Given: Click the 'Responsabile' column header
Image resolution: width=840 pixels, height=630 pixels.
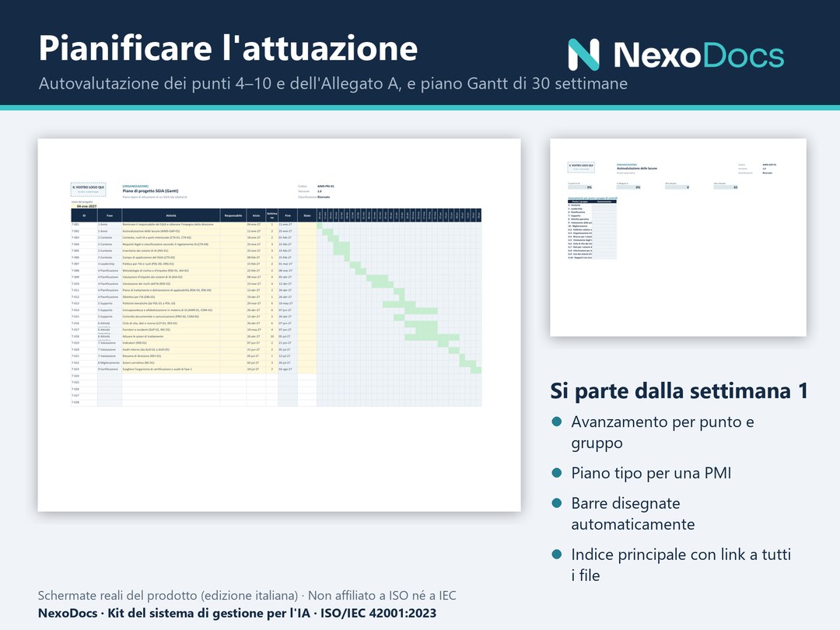Looking at the screenshot, I should [x=233, y=215].
